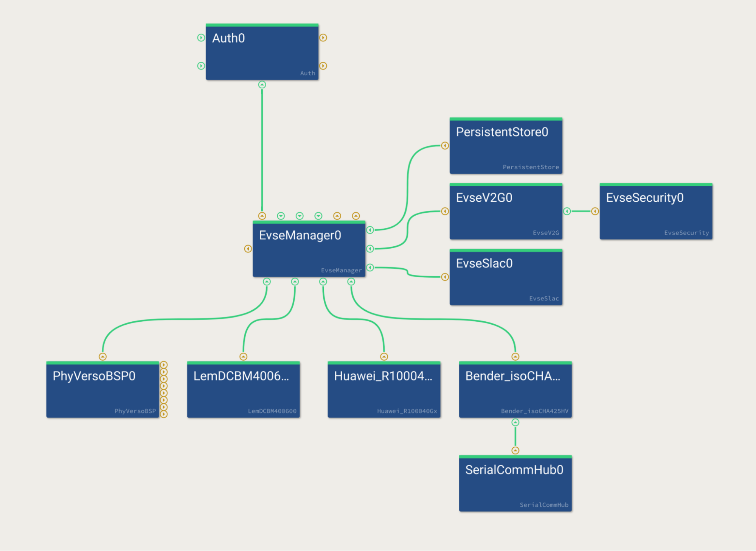The image size is (756, 551).
Task: Click the port above the LemDCBM4006 node
Action: click(244, 356)
